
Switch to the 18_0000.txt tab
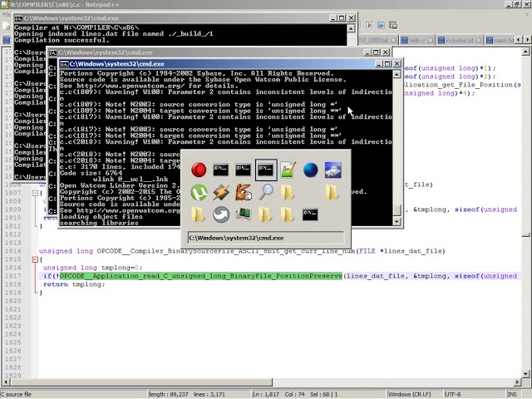click(377, 41)
